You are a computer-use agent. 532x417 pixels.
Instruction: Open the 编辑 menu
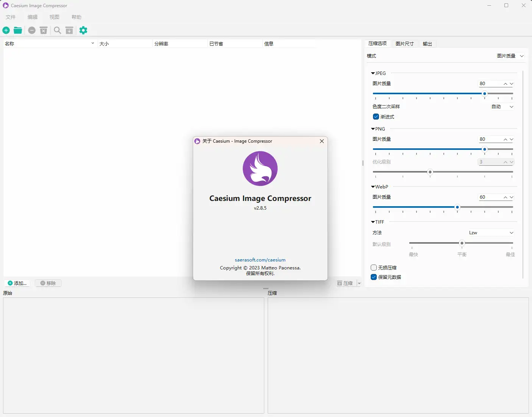(33, 17)
